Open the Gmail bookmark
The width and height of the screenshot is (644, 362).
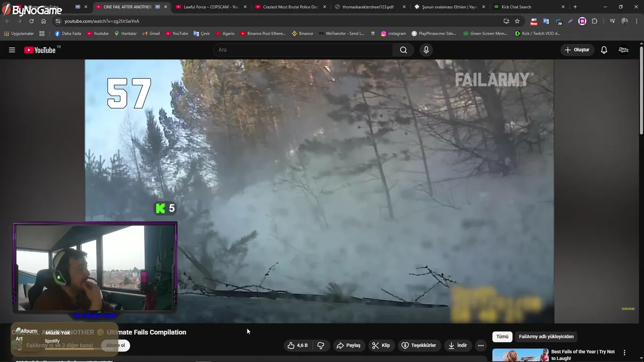150,34
